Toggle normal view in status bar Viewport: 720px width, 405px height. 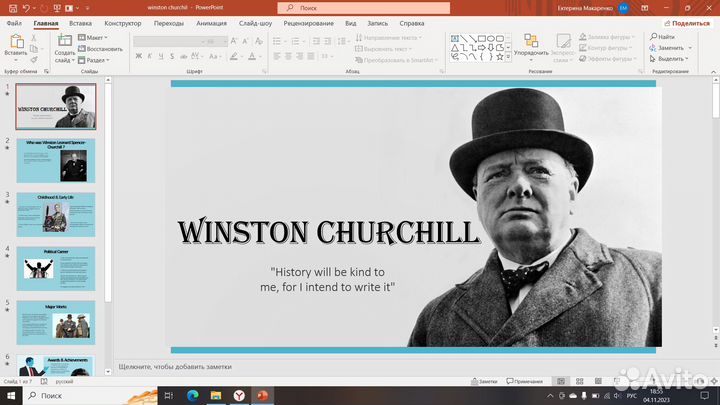pos(561,382)
